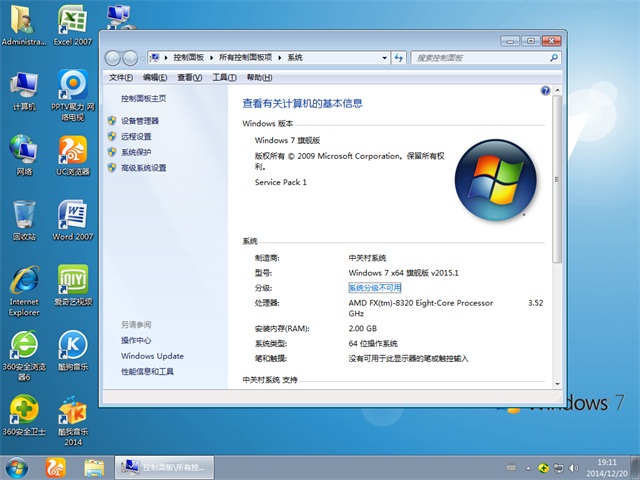Launch Word 2007 from the desktop
The image size is (640, 480).
[73, 220]
